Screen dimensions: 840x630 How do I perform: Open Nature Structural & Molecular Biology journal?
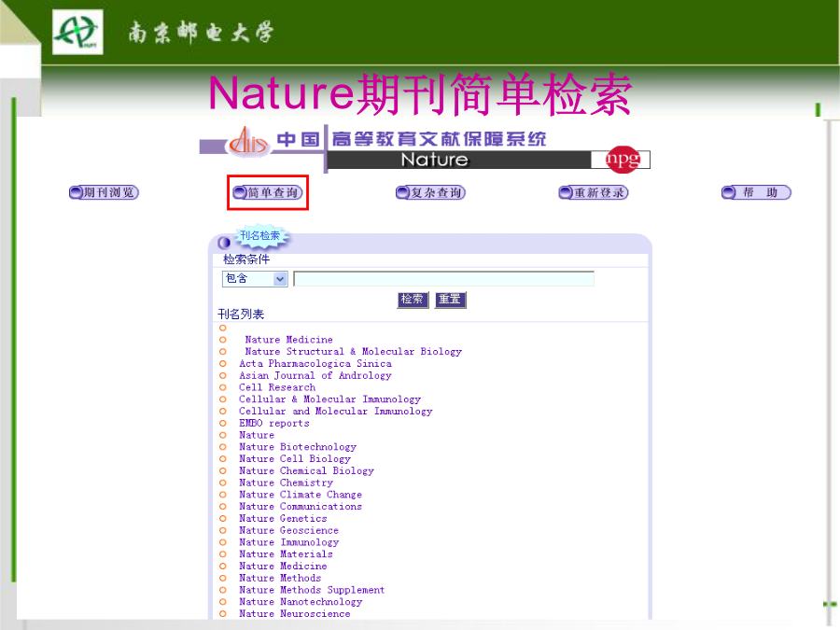coord(354,352)
